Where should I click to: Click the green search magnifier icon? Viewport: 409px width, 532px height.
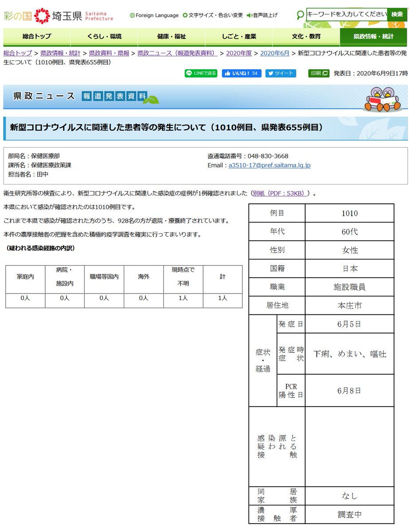pyautogui.click(x=300, y=15)
